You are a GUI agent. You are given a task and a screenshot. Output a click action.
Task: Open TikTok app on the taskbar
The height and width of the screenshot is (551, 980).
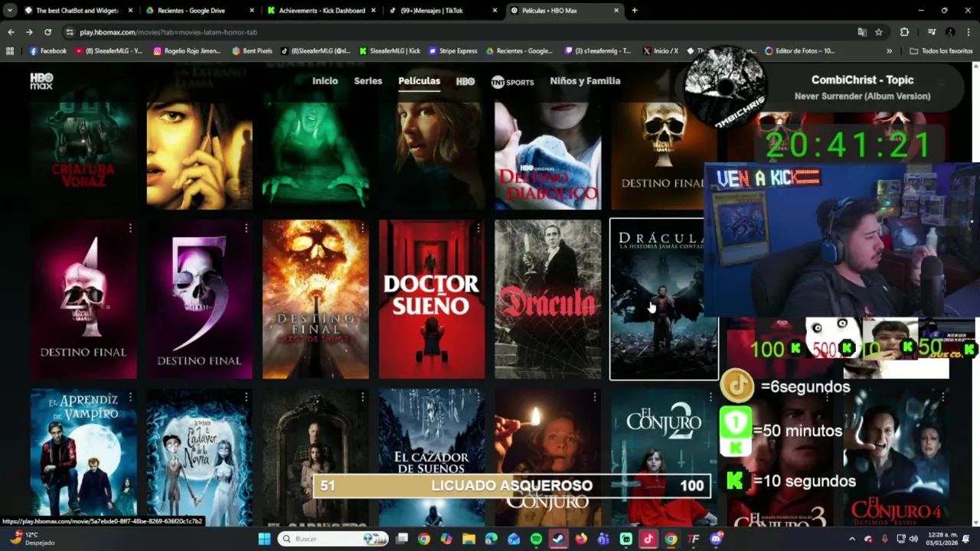click(648, 539)
